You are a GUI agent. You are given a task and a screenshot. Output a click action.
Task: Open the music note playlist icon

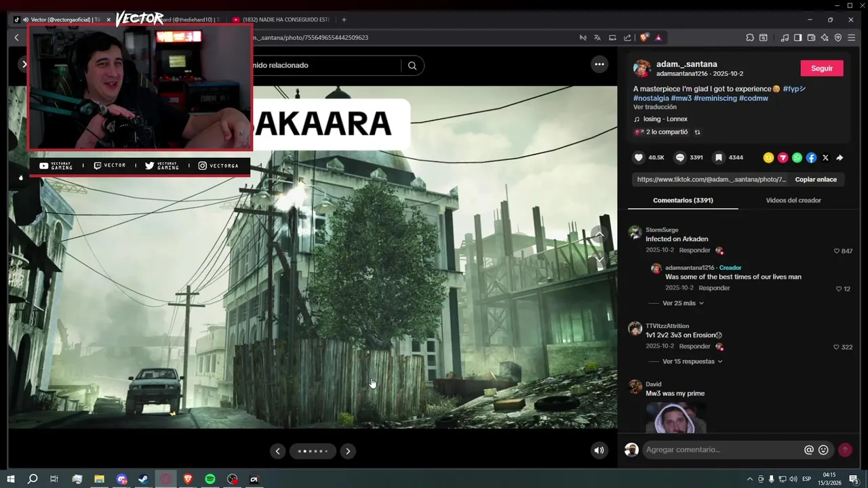tap(785, 38)
